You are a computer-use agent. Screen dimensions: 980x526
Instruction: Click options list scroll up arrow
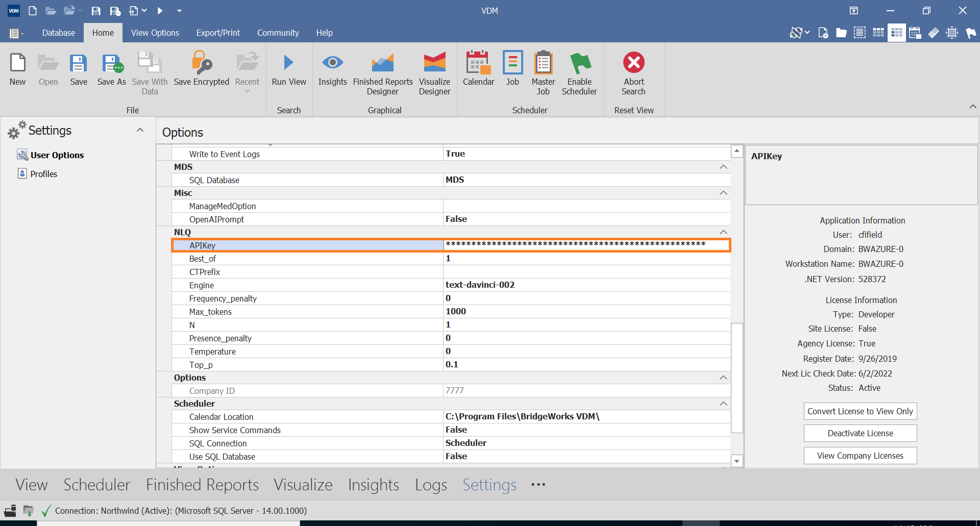tap(737, 151)
